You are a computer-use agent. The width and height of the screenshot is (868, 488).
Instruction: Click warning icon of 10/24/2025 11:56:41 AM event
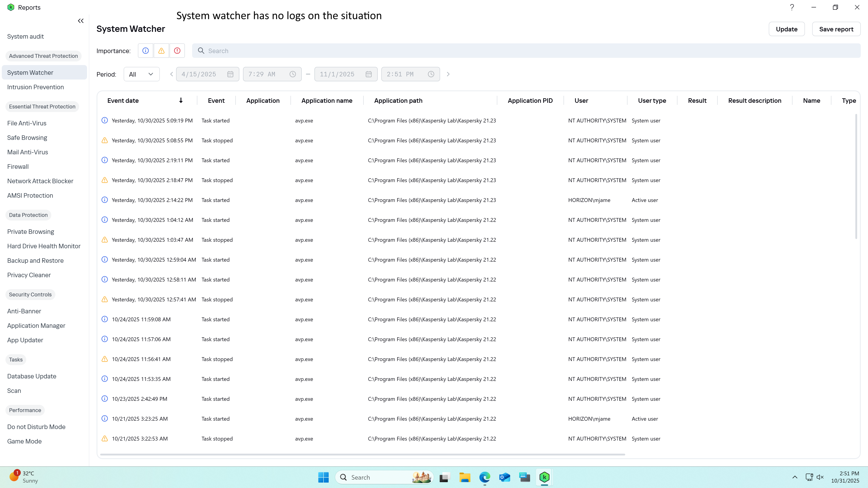(105, 359)
